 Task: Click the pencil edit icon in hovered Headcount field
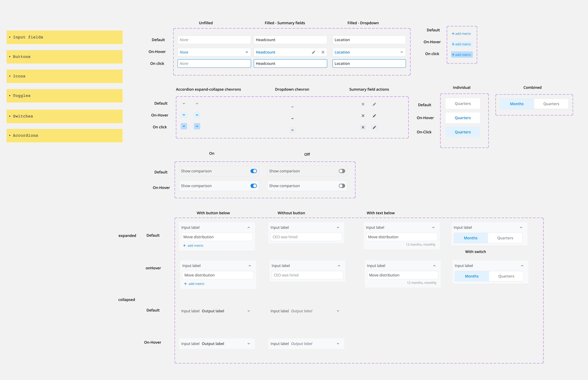coord(313,52)
